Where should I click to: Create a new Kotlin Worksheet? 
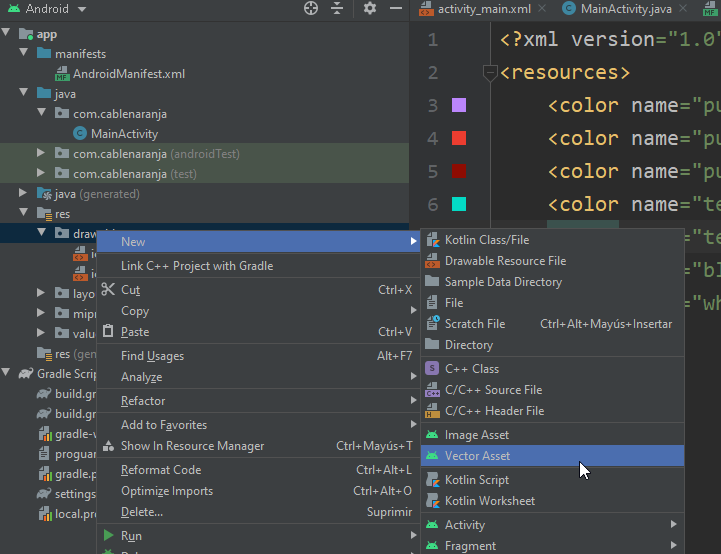click(552, 501)
